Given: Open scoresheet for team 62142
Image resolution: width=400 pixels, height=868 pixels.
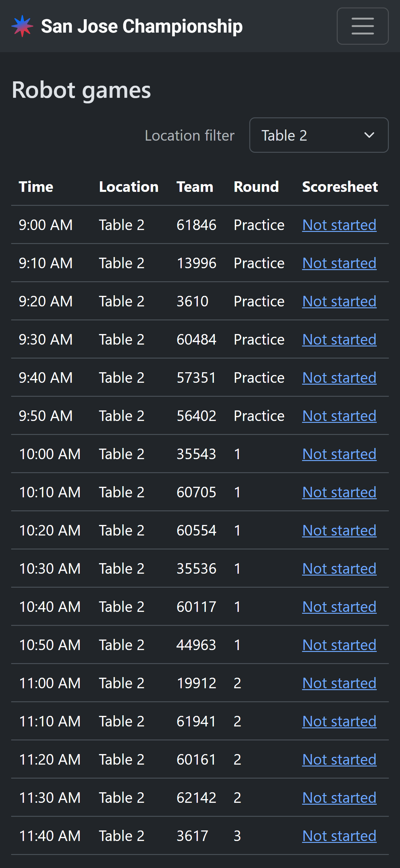Looking at the screenshot, I should [x=339, y=798].
